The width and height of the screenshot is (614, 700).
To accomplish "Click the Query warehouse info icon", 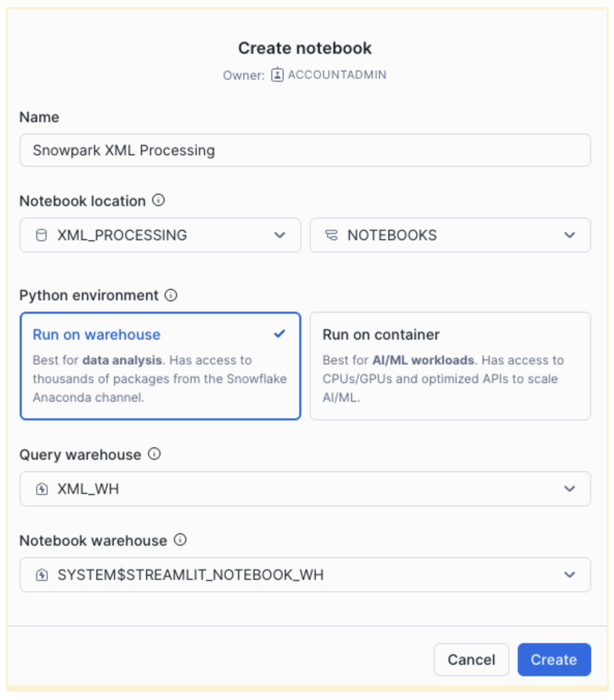I will coord(154,454).
